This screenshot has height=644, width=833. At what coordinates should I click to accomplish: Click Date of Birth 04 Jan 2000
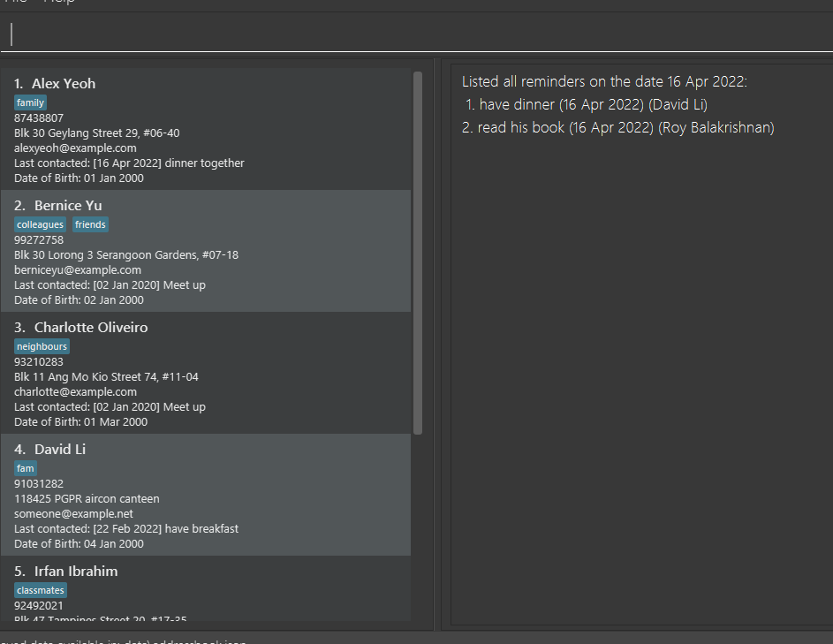click(80, 543)
